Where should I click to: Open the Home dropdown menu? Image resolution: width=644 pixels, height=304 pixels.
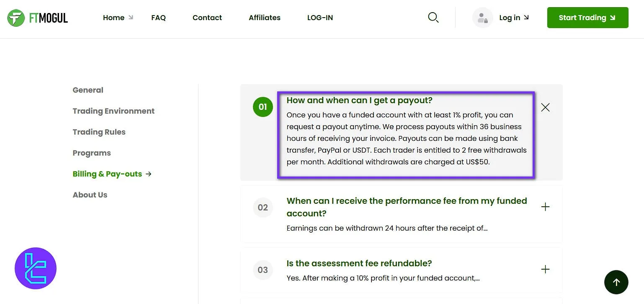(118, 18)
